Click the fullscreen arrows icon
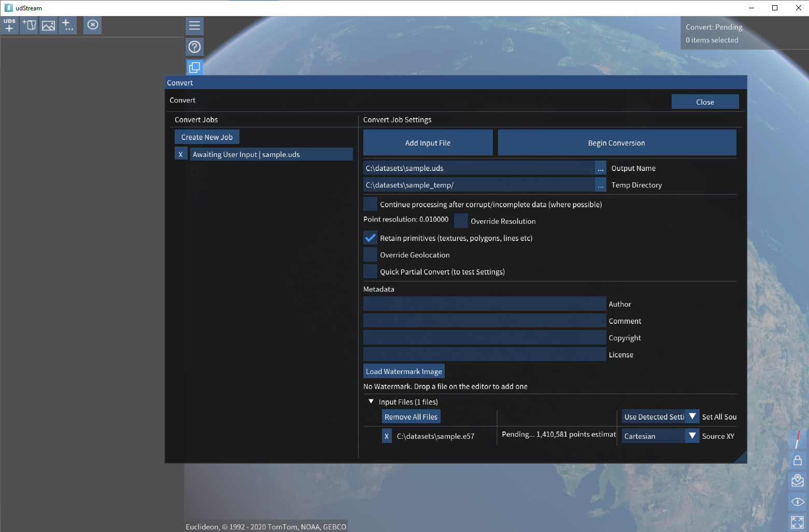The image size is (809, 532). [x=798, y=522]
